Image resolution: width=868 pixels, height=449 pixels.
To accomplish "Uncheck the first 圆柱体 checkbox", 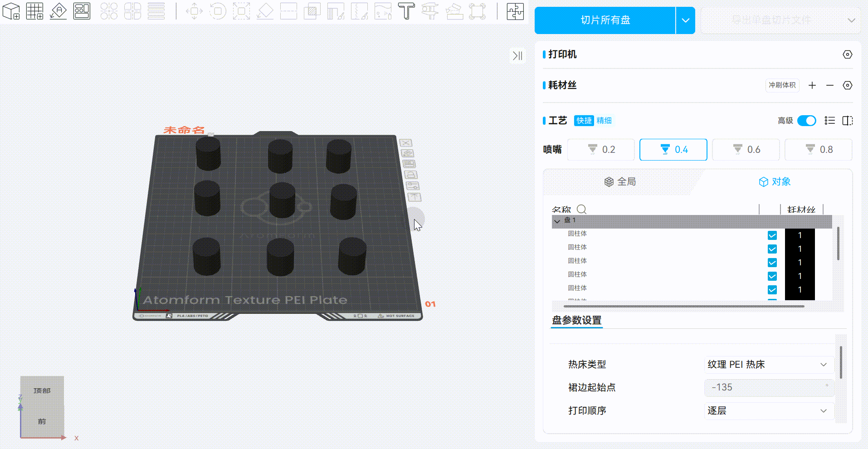I will point(772,235).
